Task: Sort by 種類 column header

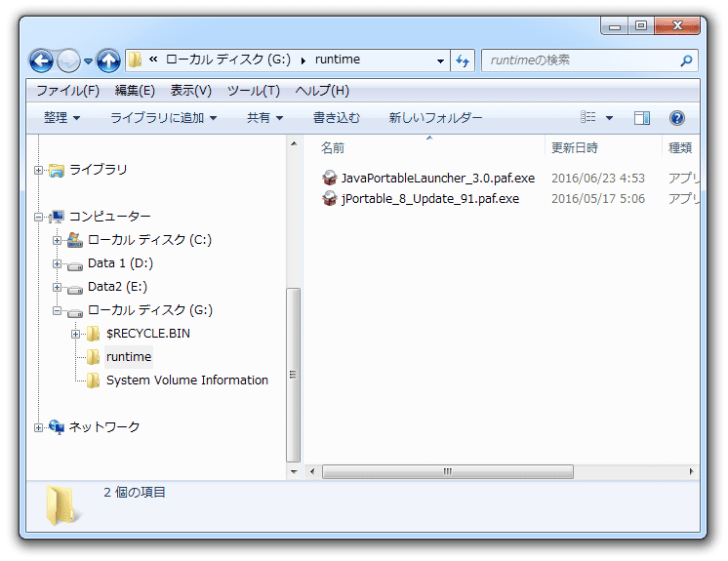Action: tap(680, 148)
